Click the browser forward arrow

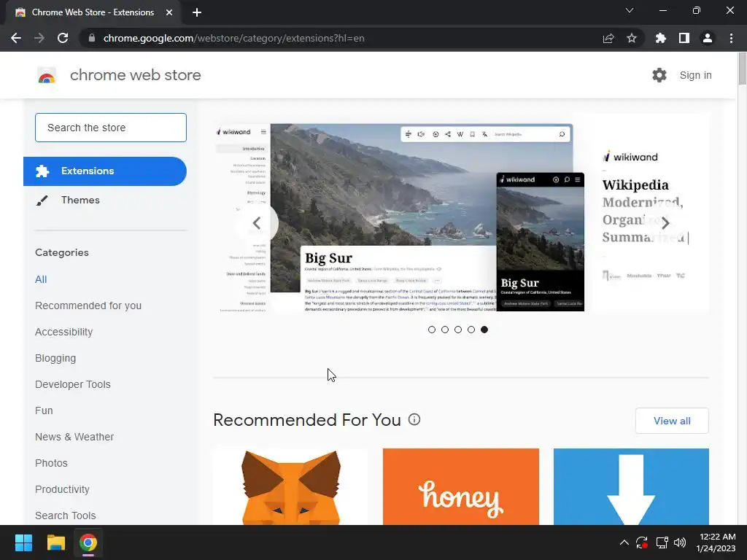(x=39, y=38)
